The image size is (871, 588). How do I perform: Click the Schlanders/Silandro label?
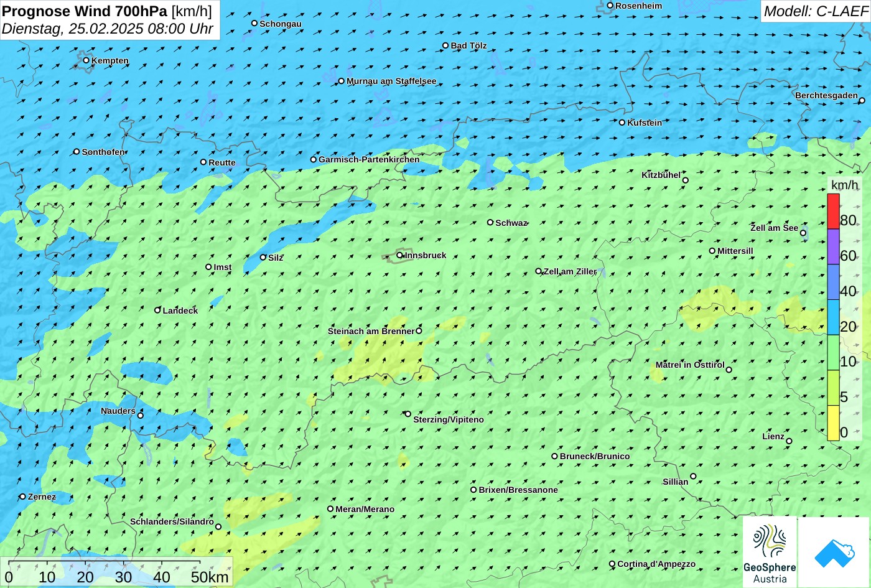(172, 521)
